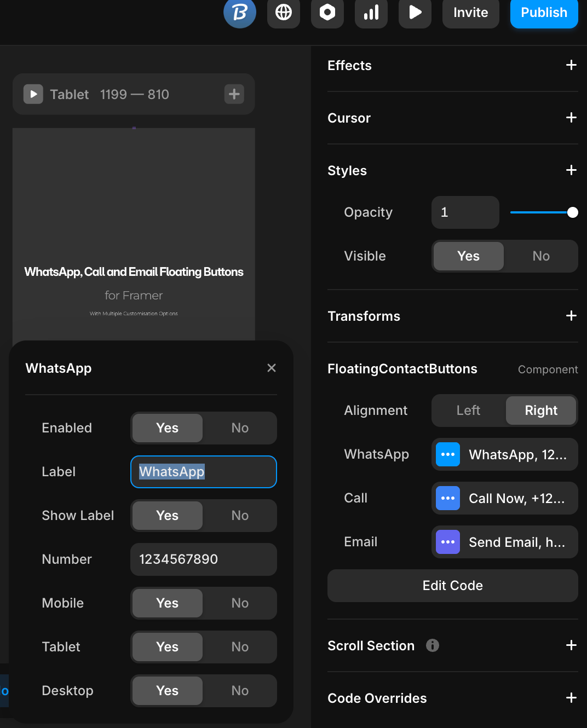Add a Transforms property
The width and height of the screenshot is (587, 728).
pos(571,316)
